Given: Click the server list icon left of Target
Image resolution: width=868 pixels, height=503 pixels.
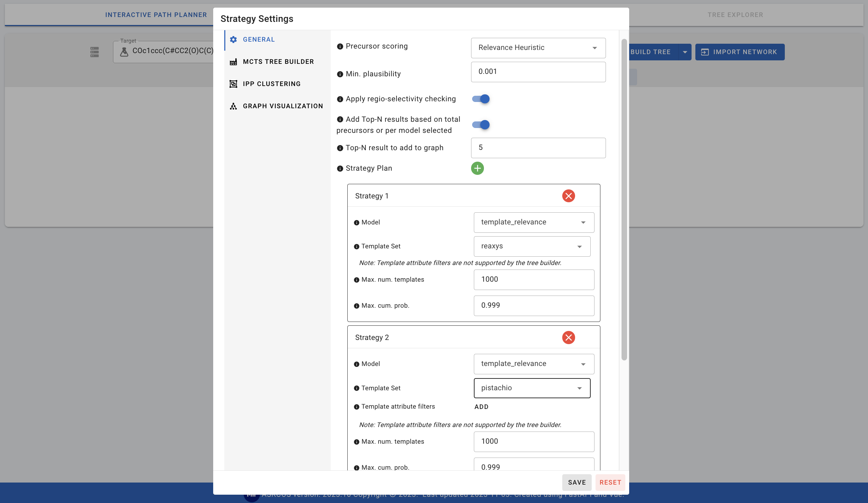Looking at the screenshot, I should click(94, 52).
